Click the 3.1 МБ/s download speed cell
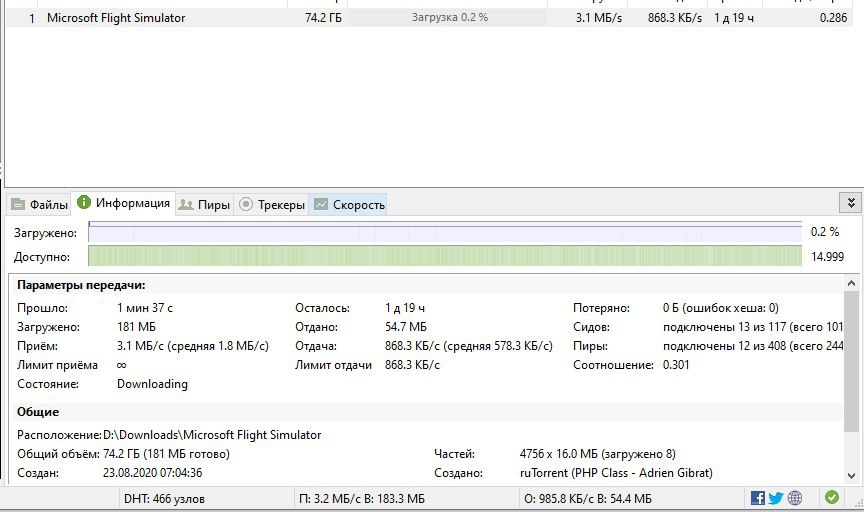This screenshot has height=512, width=864. tap(598, 18)
